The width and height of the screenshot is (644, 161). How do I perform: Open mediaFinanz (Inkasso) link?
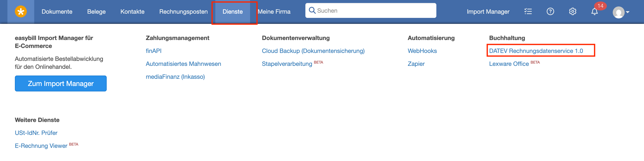coord(175,77)
